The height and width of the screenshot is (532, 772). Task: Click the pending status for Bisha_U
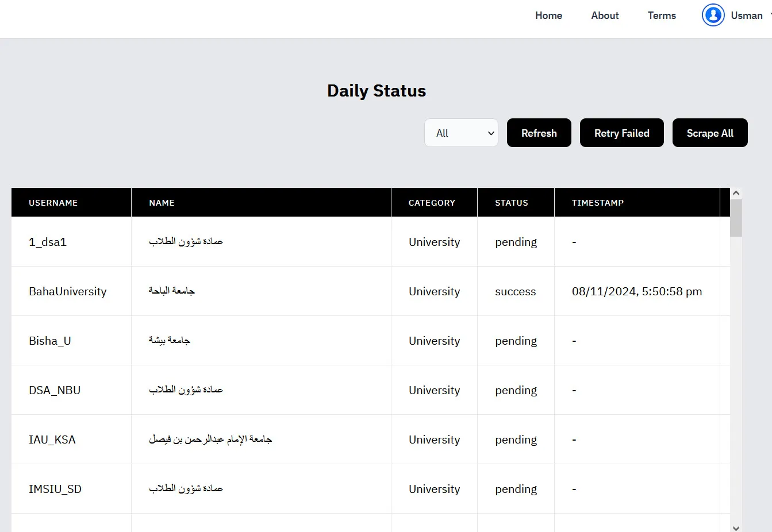click(516, 341)
